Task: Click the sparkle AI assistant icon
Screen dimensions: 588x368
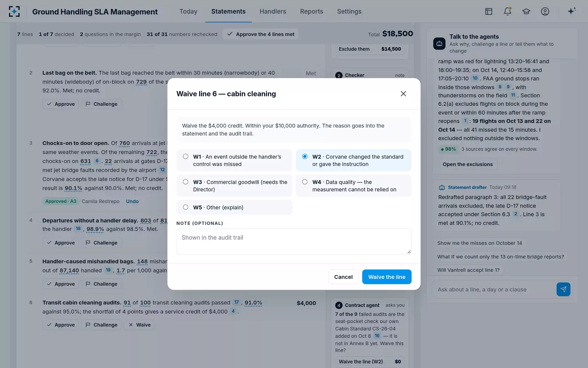Action: click(x=572, y=11)
